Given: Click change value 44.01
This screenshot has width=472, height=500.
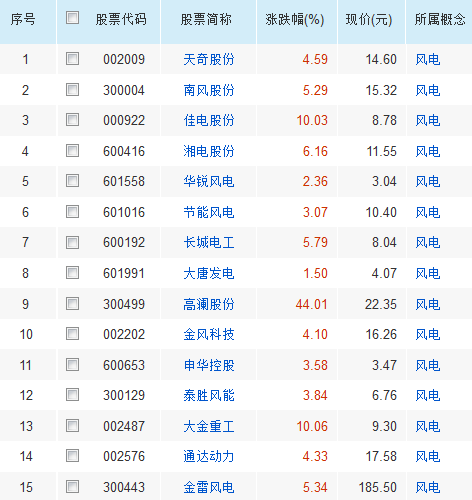Looking at the screenshot, I should point(312,304).
